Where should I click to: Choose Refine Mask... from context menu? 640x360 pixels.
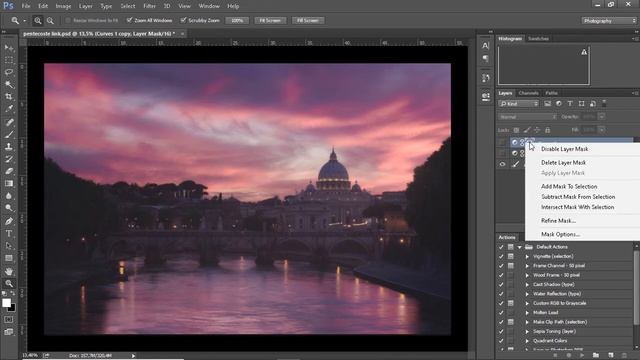pos(558,220)
